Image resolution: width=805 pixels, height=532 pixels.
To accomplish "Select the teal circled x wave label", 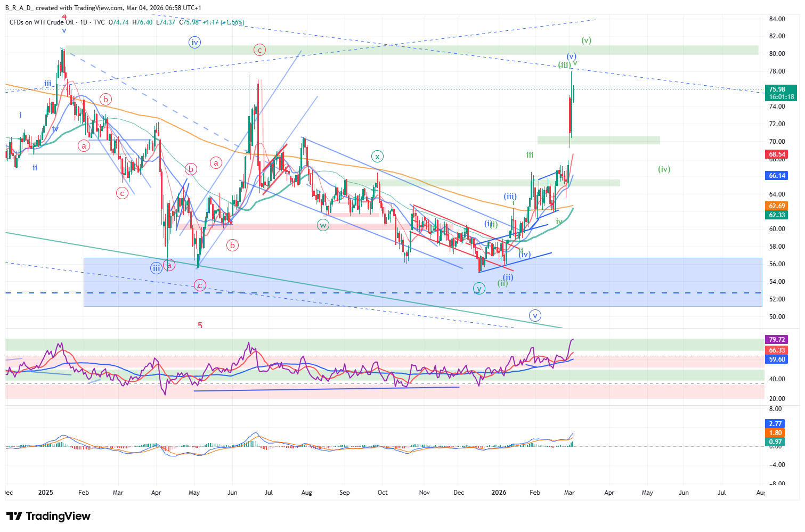I will coord(377,157).
